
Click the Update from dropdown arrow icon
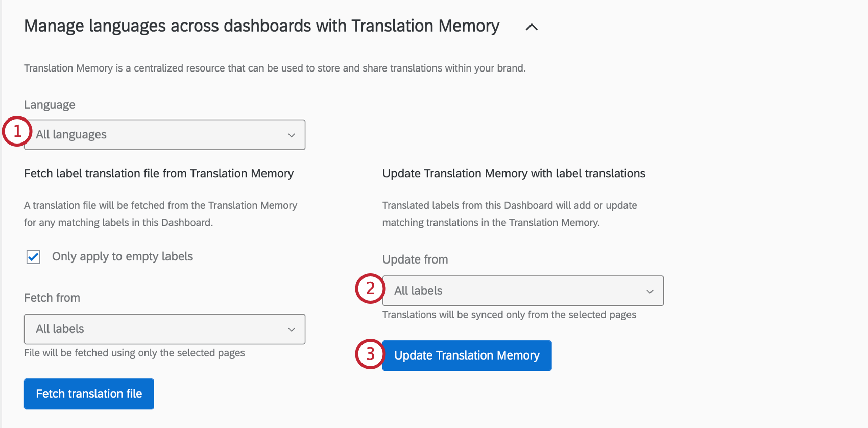coord(649,290)
